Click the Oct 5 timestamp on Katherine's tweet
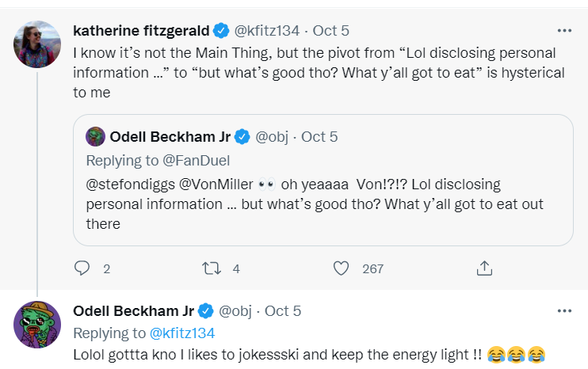The width and height of the screenshot is (588, 369). click(330, 31)
